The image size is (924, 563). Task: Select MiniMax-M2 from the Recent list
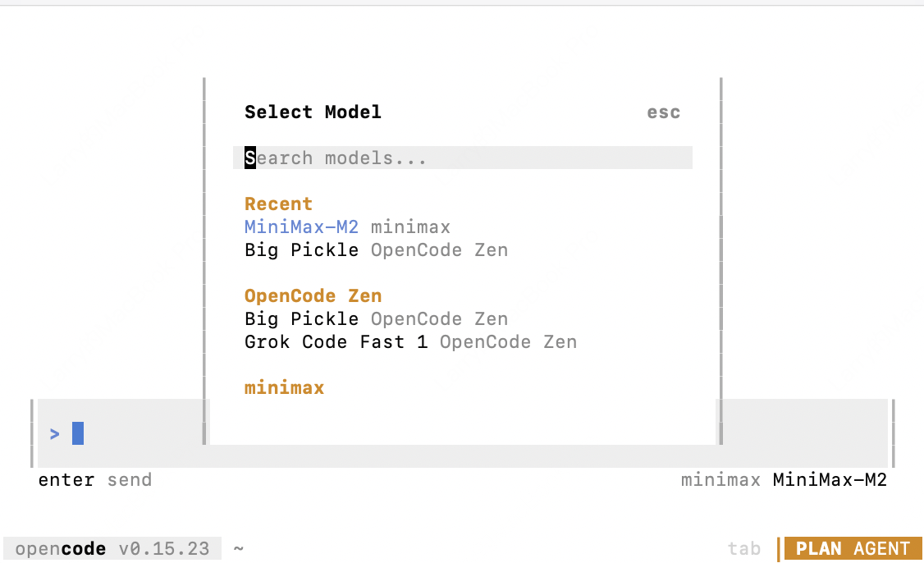tap(301, 227)
